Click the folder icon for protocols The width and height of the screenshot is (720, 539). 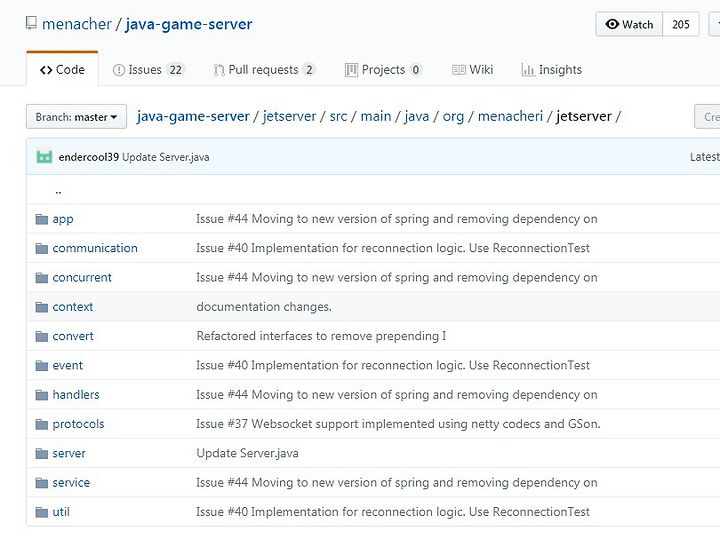(42, 424)
